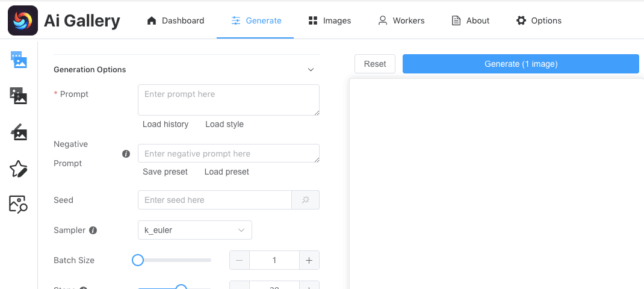
Task: Open the Options tab
Action: click(539, 20)
